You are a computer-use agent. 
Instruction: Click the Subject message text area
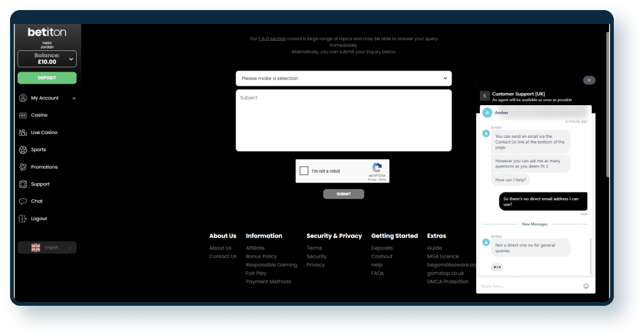(343, 120)
